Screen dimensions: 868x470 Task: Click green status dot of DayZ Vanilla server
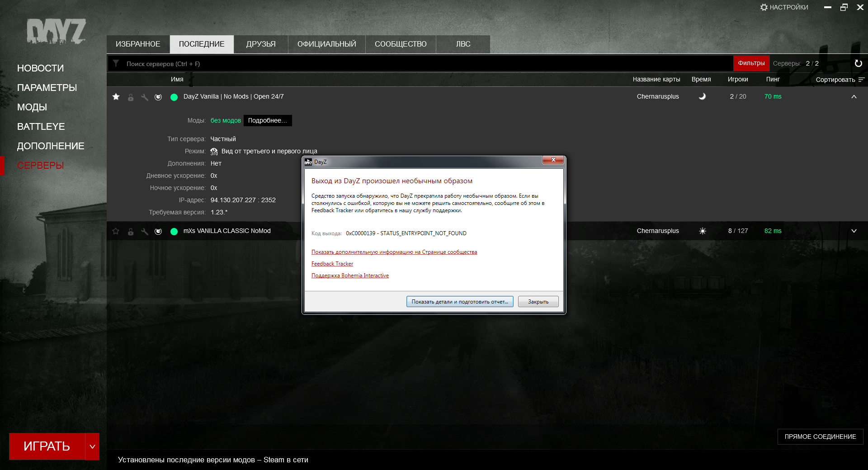[174, 97]
